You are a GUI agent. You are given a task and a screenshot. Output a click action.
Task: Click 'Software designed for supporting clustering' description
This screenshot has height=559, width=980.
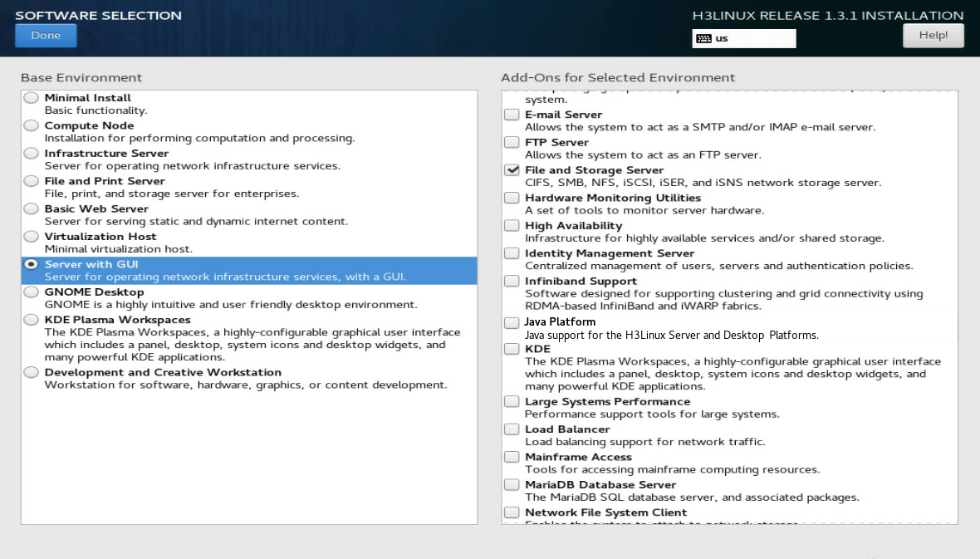[x=723, y=300]
